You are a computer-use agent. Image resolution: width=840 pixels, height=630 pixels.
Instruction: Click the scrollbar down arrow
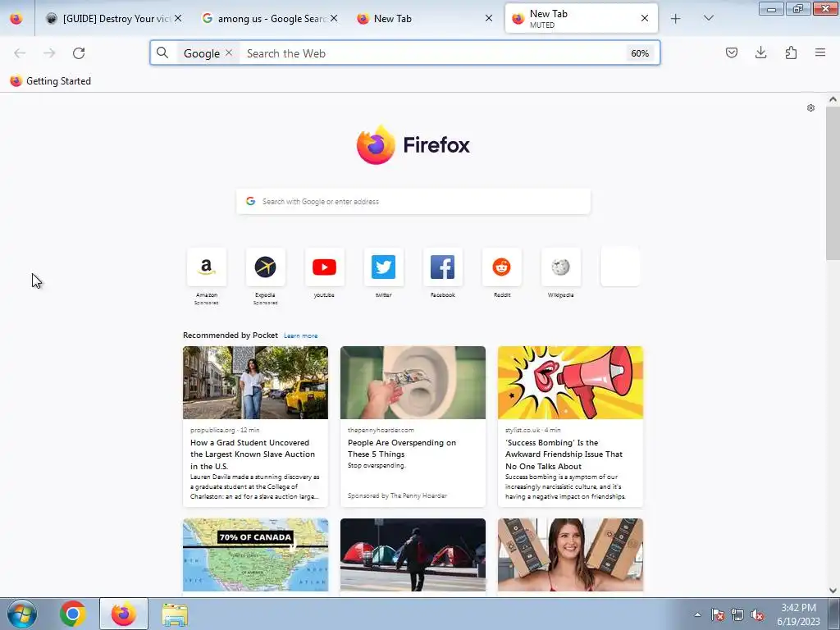[833, 591]
